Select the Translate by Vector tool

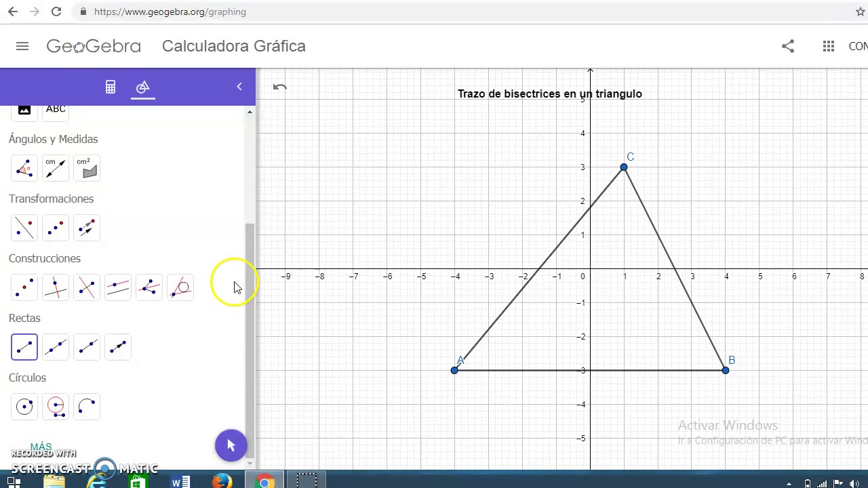click(x=87, y=228)
